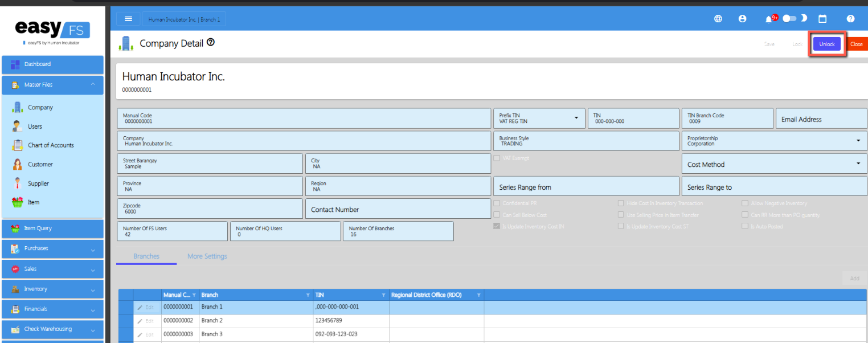
Task: Click the Add button above branches table
Action: (x=854, y=279)
